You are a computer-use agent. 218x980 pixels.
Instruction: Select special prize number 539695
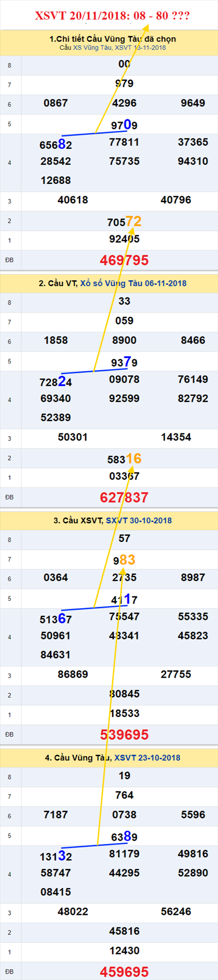(124, 735)
